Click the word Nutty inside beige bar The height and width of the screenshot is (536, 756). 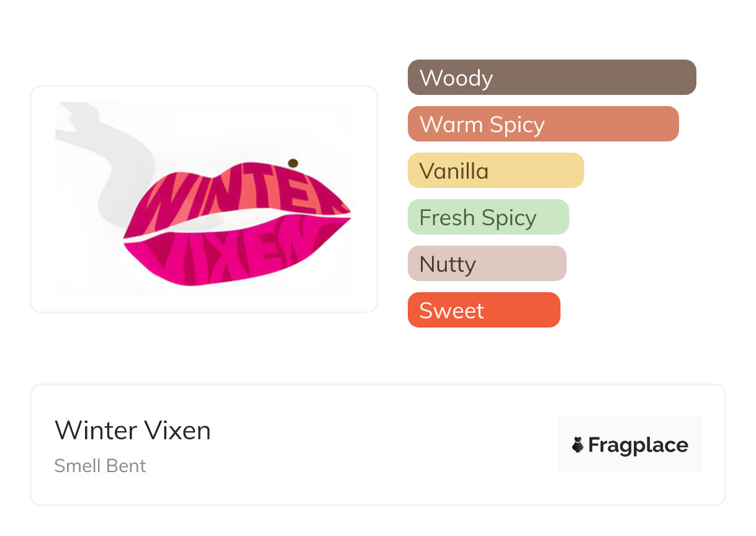(448, 264)
